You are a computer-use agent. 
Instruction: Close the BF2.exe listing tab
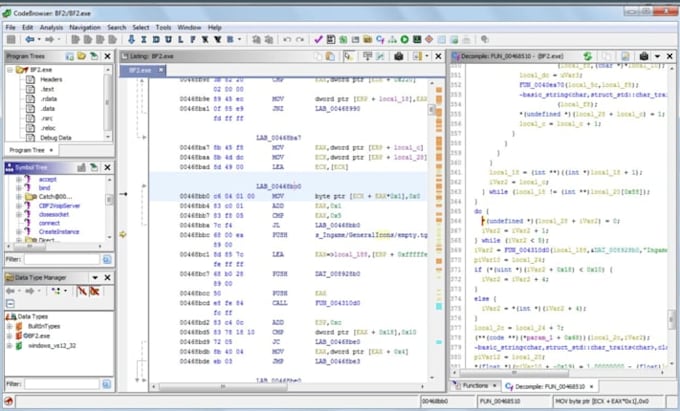pyautogui.click(x=161, y=70)
